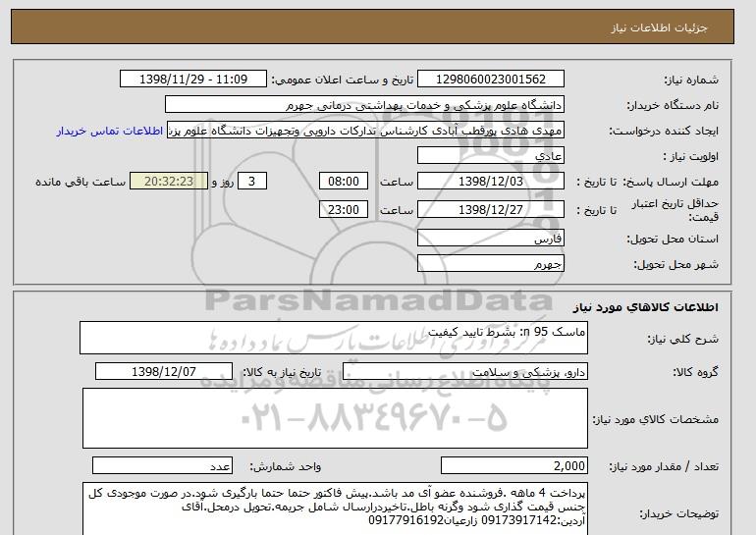Click the label توضیحات خریدار
Viewport: 756px width, 535px height.
(x=679, y=513)
